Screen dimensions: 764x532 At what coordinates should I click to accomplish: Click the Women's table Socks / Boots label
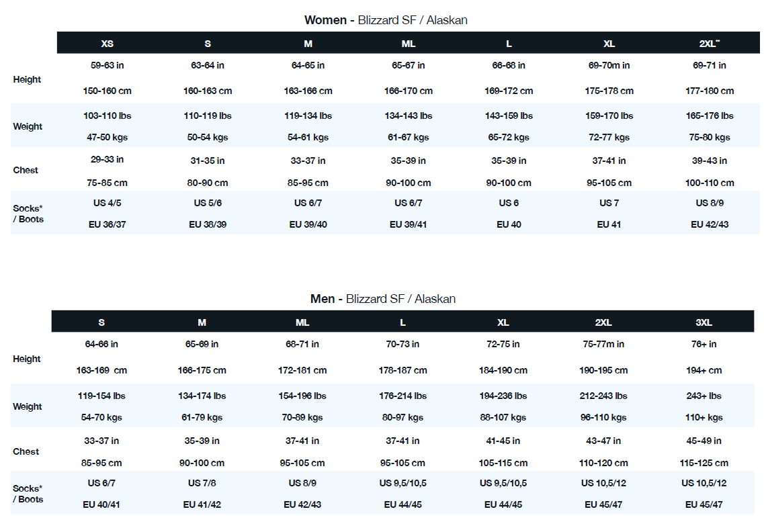(28, 214)
